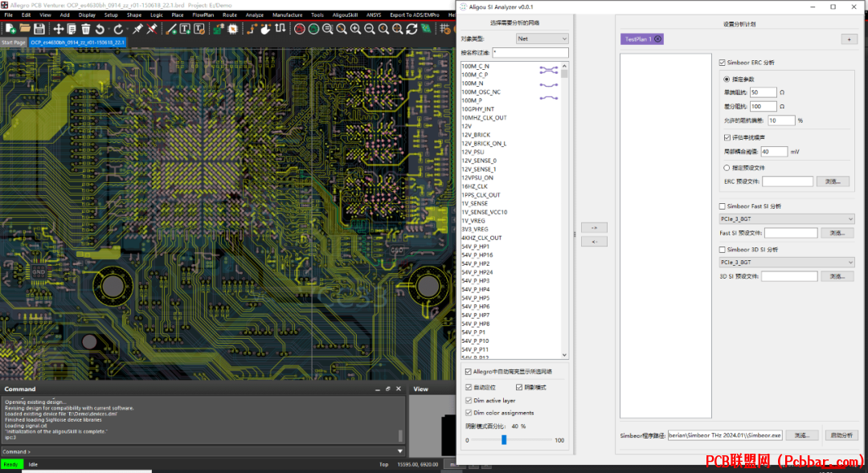Viewport: 868px width, 473px height.
Task: Click the Delete trash can icon
Action: tap(86, 29)
